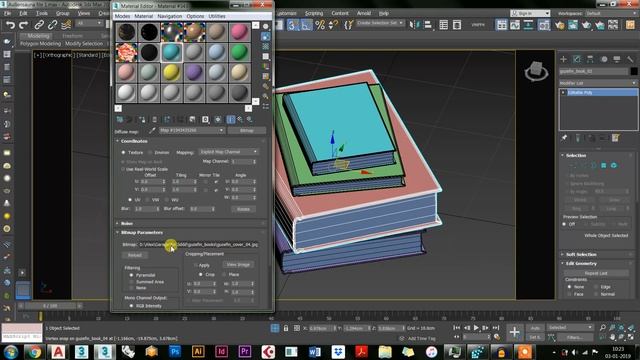Click the Pin Stack icon under the modifier stack
Viewport: 640px width, 360px height.
(564, 138)
